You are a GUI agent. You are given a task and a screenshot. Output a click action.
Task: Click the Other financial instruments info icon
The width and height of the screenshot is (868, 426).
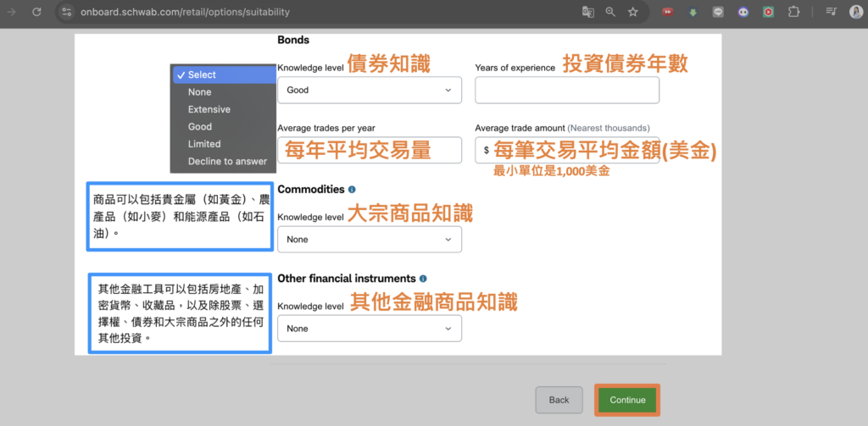coord(423,279)
